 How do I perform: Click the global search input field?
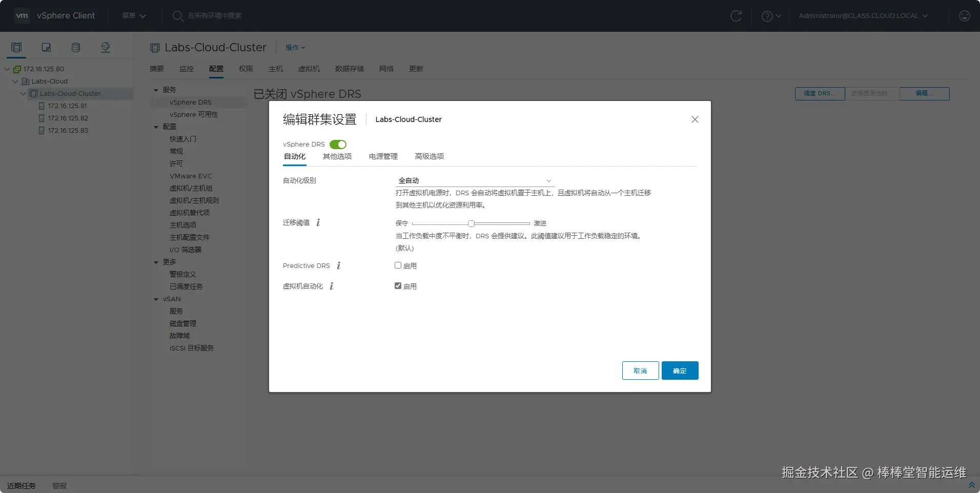pyautogui.click(x=215, y=16)
